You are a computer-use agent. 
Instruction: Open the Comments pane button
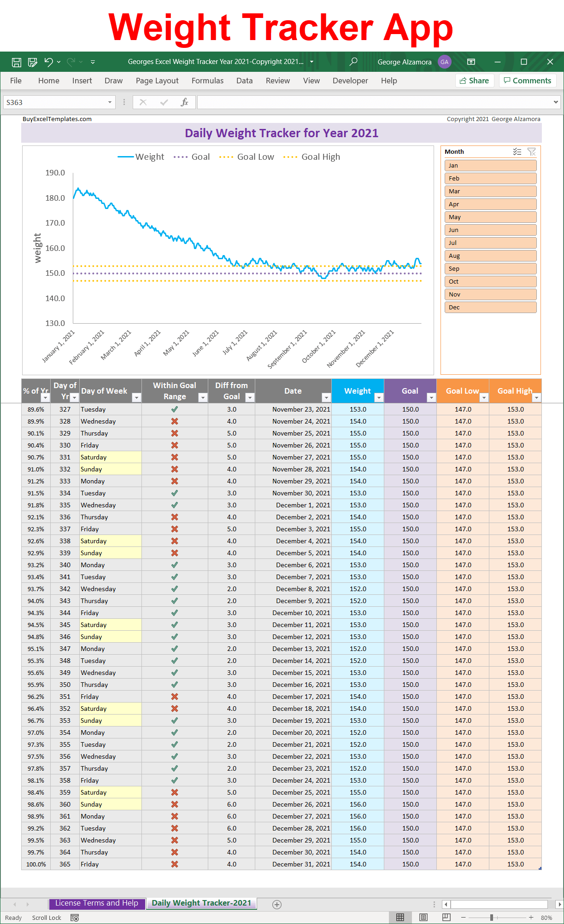[x=528, y=81]
